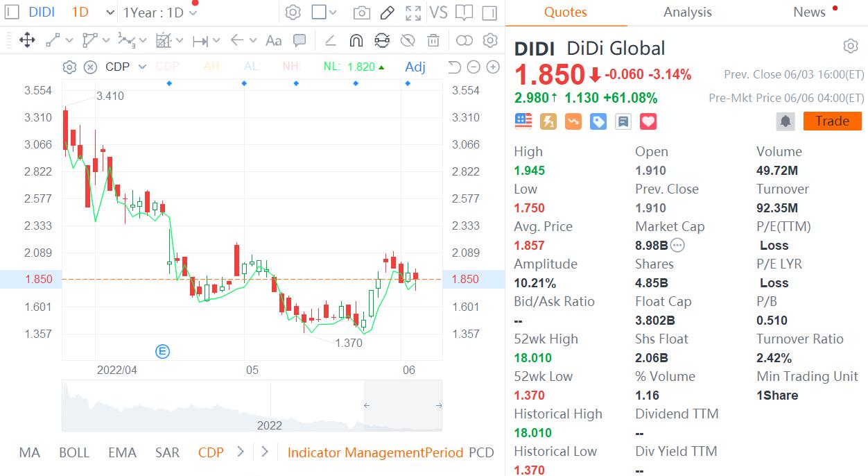Click the DIDI ticker in toolbar
Viewport: 868px width, 476px height.
coord(42,12)
